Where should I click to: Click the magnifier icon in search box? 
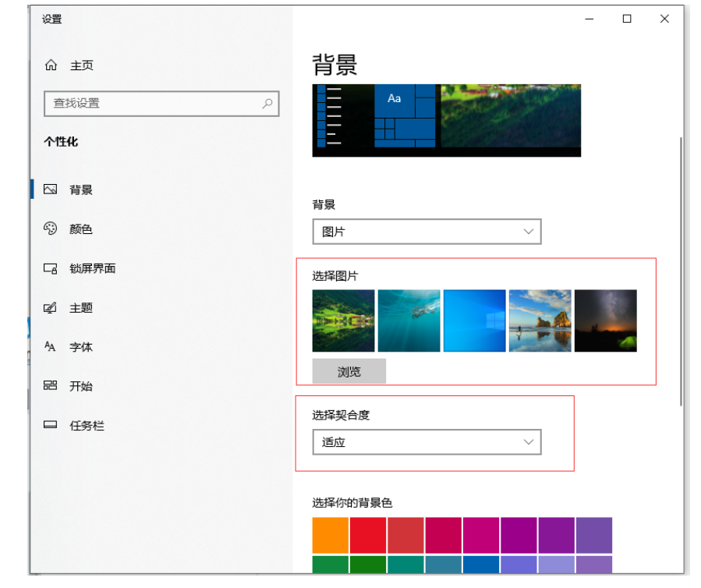(267, 103)
